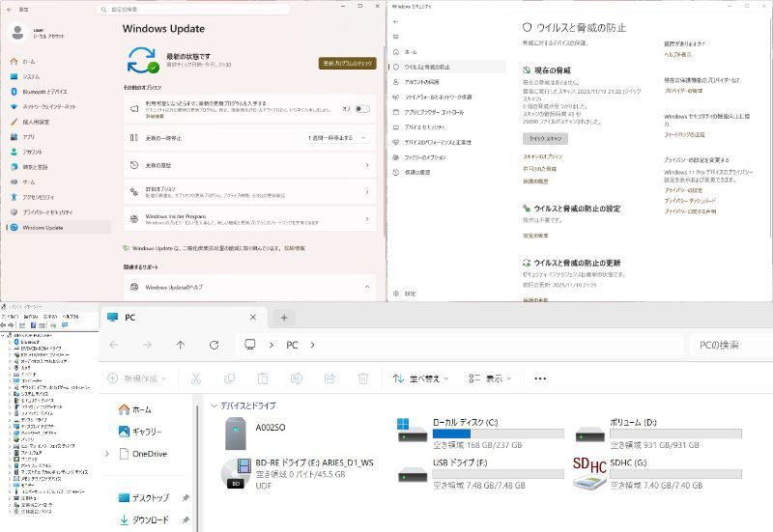Expand 更新の履歴 row chevron
773x532 pixels.
click(367, 165)
